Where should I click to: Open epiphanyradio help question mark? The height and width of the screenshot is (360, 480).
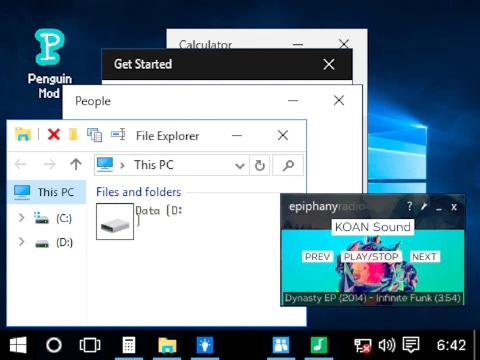tap(410, 206)
